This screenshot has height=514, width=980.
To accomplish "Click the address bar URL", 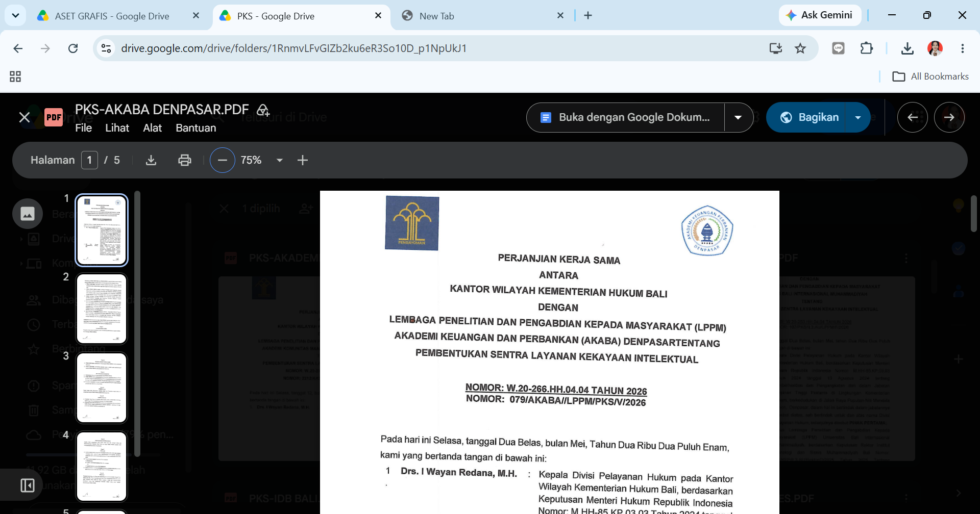I will [293, 48].
